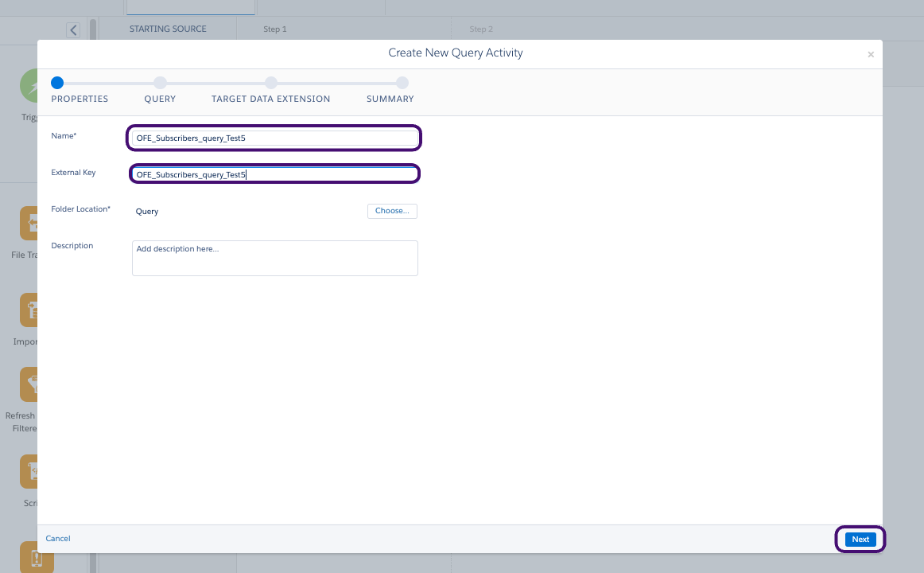Screen dimensions: 924x573
Task: Dismiss the dialog with the X
Action: [x=871, y=54]
